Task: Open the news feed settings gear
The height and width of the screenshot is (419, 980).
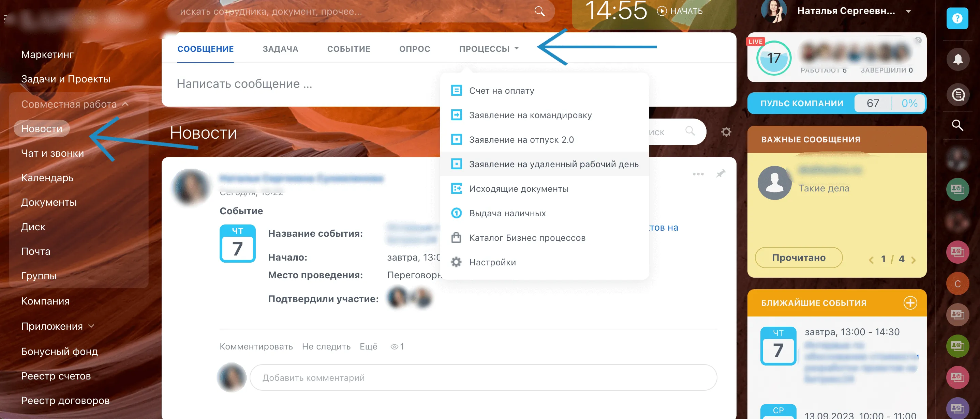Action: click(726, 132)
